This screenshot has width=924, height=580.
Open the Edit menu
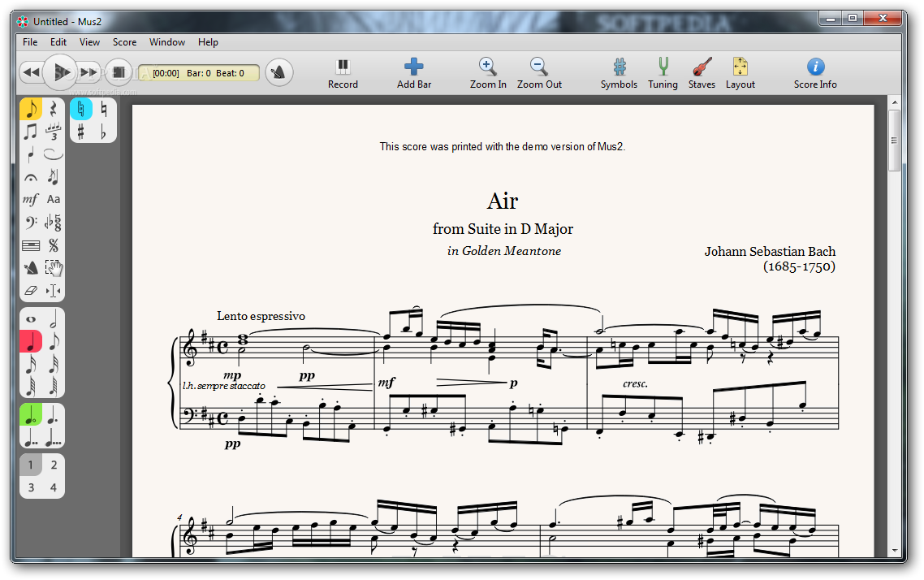point(58,42)
